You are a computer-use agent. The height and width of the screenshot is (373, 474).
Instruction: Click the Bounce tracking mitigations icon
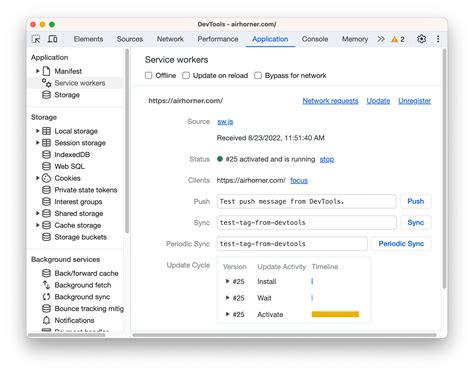46,308
